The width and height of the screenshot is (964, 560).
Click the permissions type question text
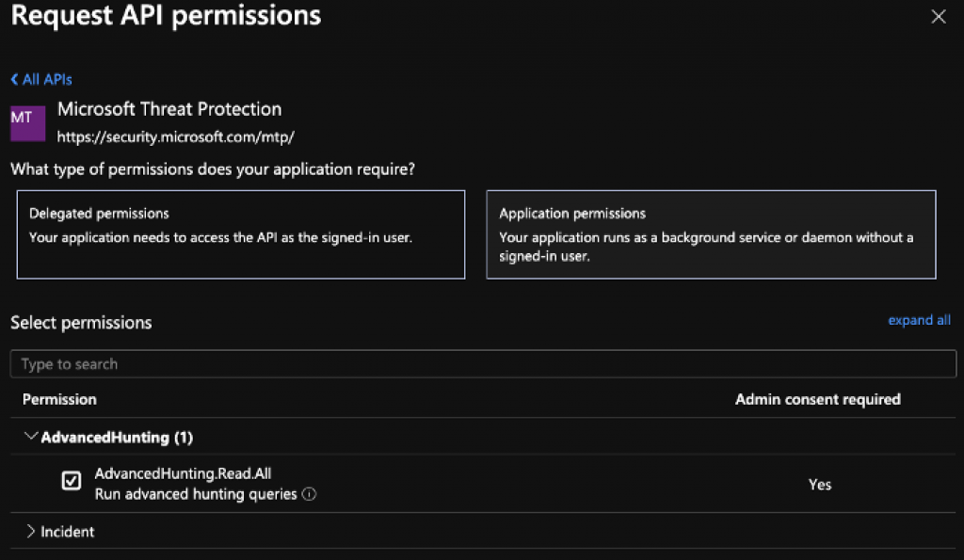tap(213, 169)
